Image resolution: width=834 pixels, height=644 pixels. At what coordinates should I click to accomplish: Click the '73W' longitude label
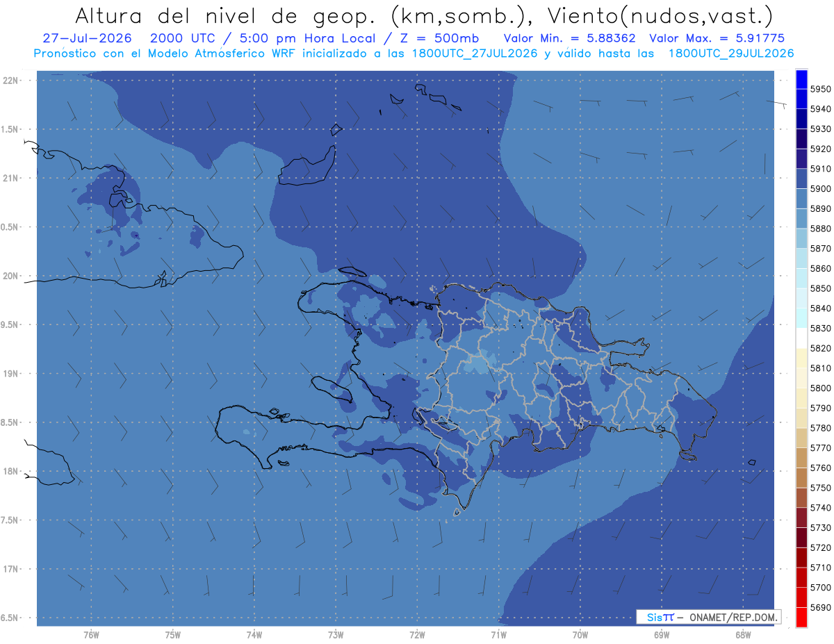point(336,635)
